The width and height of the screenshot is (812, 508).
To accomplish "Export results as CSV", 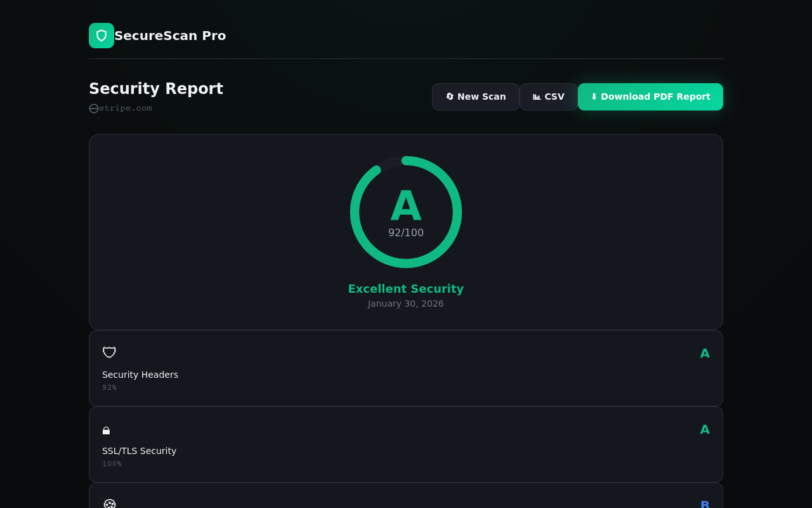I will [x=549, y=97].
